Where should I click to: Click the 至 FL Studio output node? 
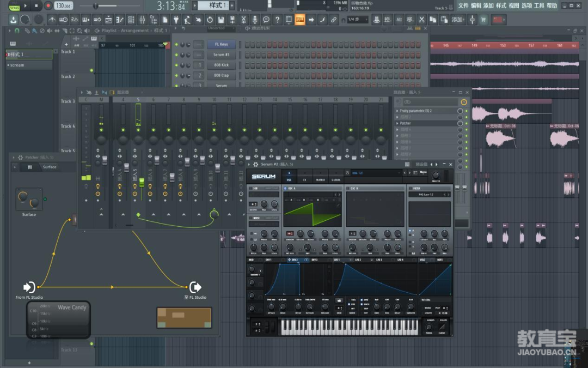[x=195, y=287]
